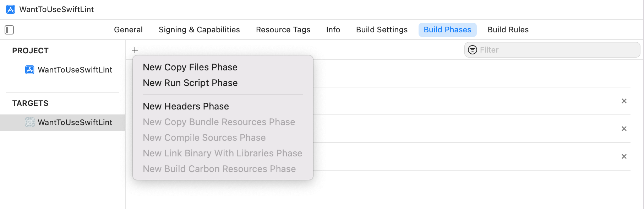Go to the Build Rules tab
Screen dimensions: 644x209
click(x=508, y=30)
